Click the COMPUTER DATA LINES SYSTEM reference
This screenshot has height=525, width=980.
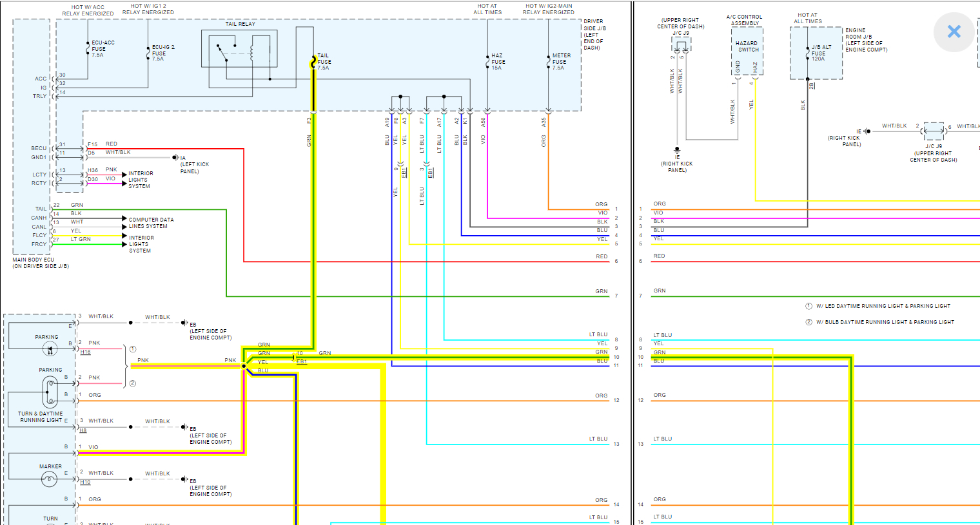tap(151, 223)
